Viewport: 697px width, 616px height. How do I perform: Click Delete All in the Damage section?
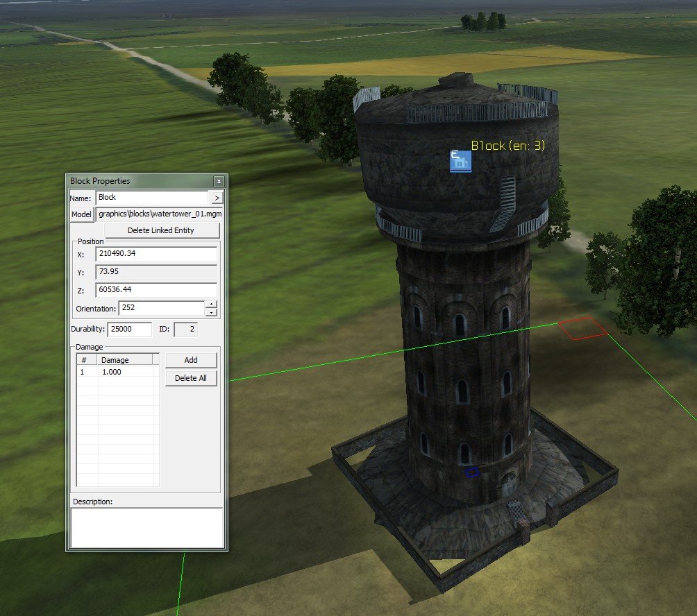[x=191, y=378]
